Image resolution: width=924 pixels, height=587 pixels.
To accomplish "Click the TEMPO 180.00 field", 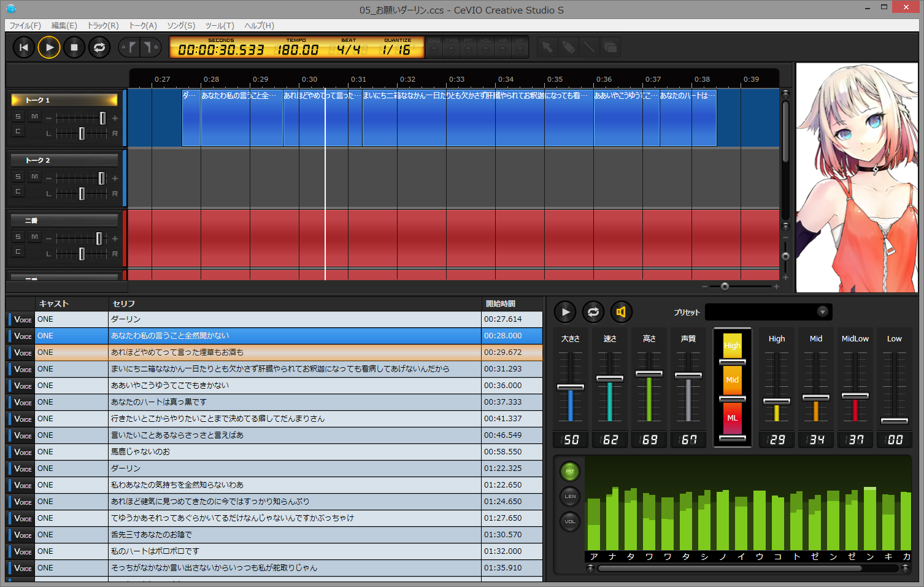I will [298, 50].
